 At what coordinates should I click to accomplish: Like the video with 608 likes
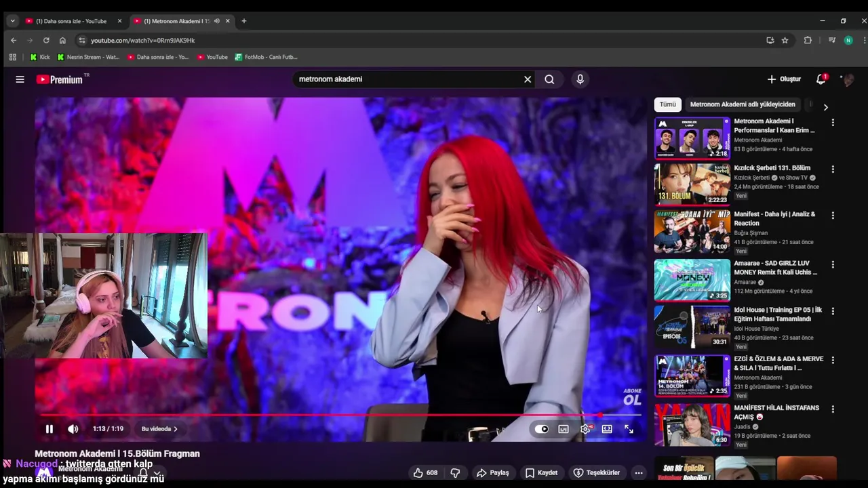point(425,472)
